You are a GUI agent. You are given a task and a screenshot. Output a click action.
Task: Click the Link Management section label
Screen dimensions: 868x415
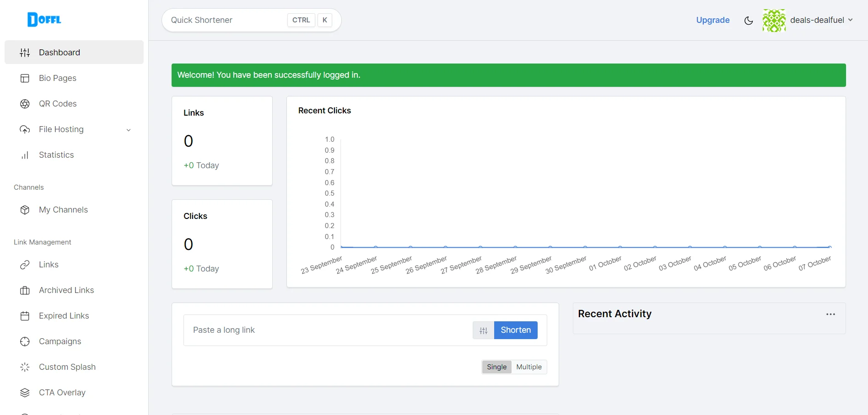(x=43, y=242)
